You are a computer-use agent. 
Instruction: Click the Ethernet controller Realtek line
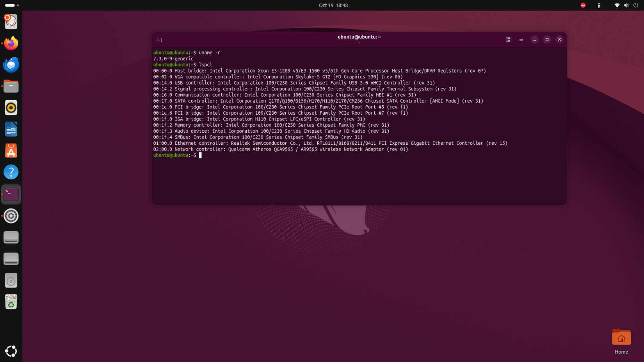coord(330,143)
